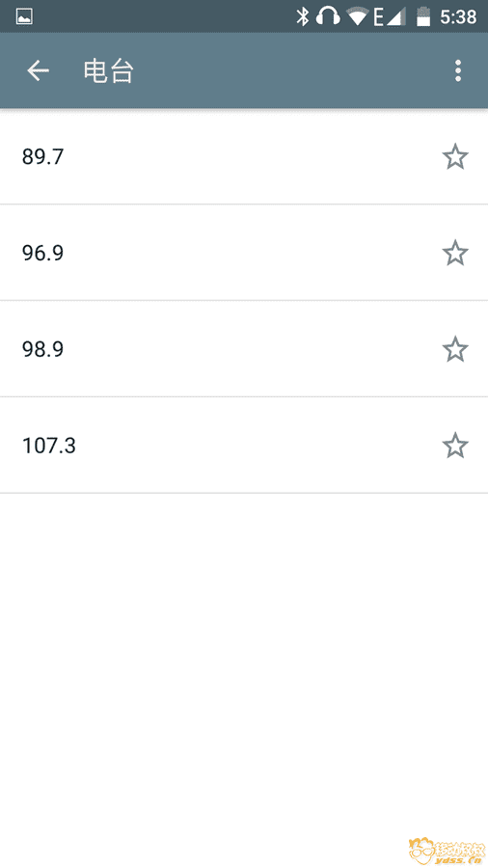The height and width of the screenshot is (868, 488).
Task: Choose the 98.9 station row
Action: (244, 349)
